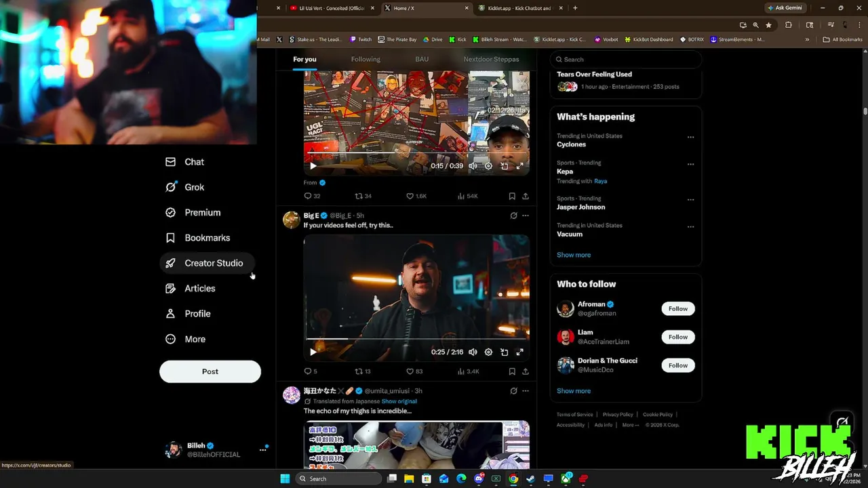Reply to the top post with 32 replies
This screenshot has width=868, height=488.
[312, 196]
